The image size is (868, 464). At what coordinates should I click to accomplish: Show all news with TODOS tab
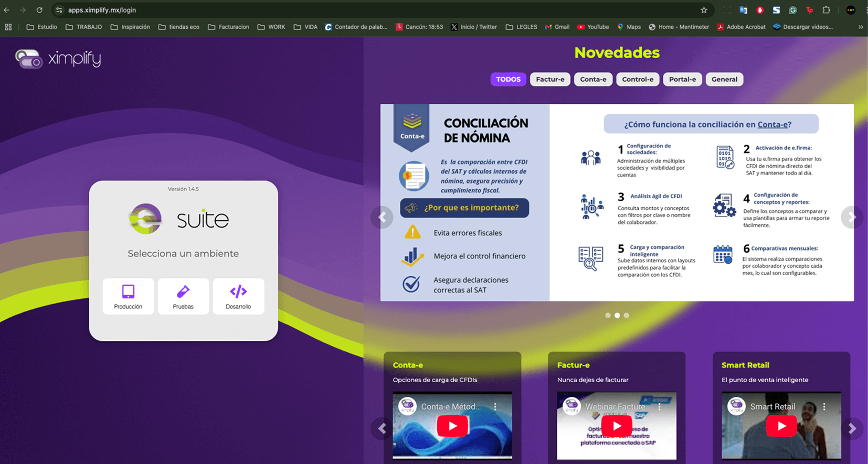point(508,79)
